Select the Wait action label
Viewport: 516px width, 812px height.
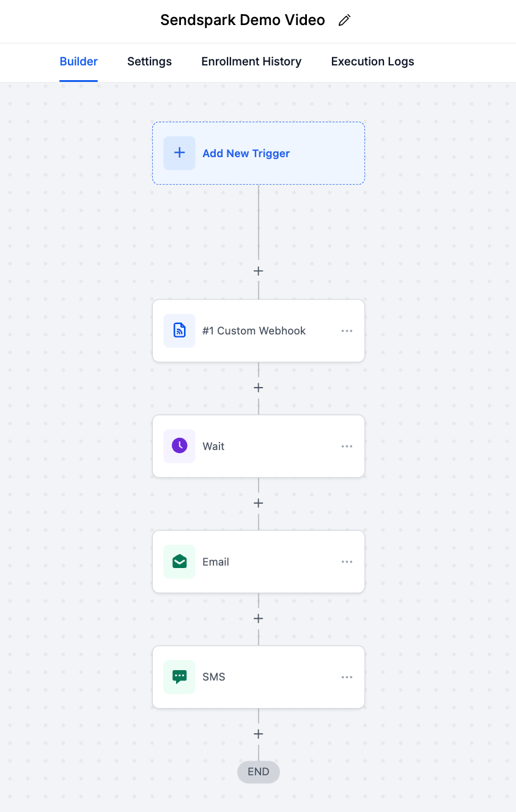213,446
